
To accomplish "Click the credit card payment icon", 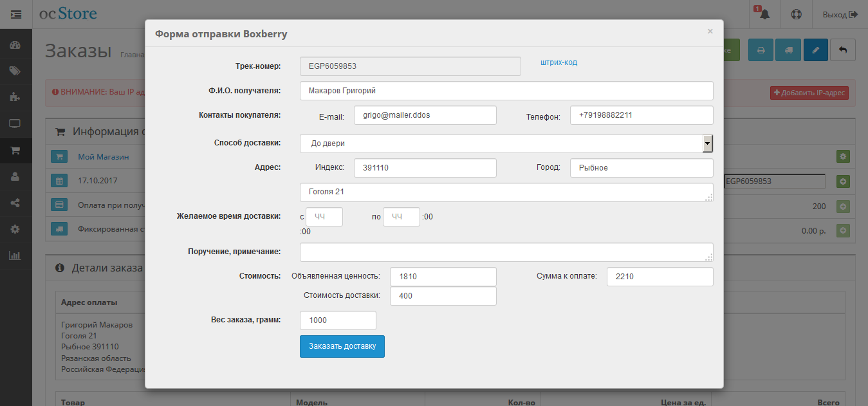I will coord(59,205).
